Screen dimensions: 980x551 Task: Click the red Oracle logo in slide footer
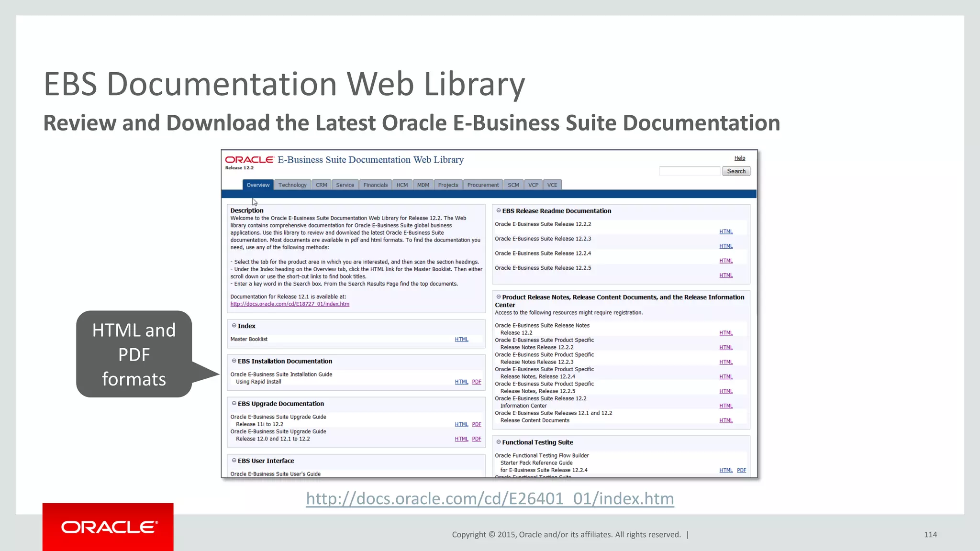(x=108, y=527)
